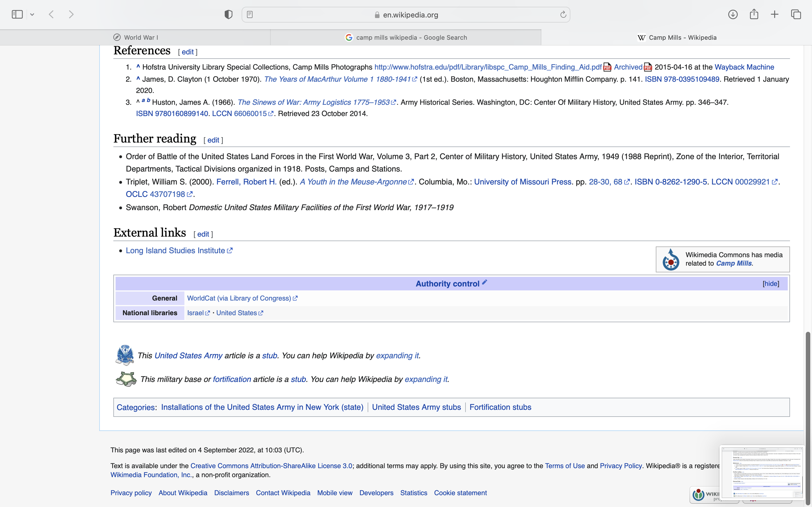The height and width of the screenshot is (507, 812).
Task: Click the en.wikipedia.org address field
Action: (x=410, y=15)
